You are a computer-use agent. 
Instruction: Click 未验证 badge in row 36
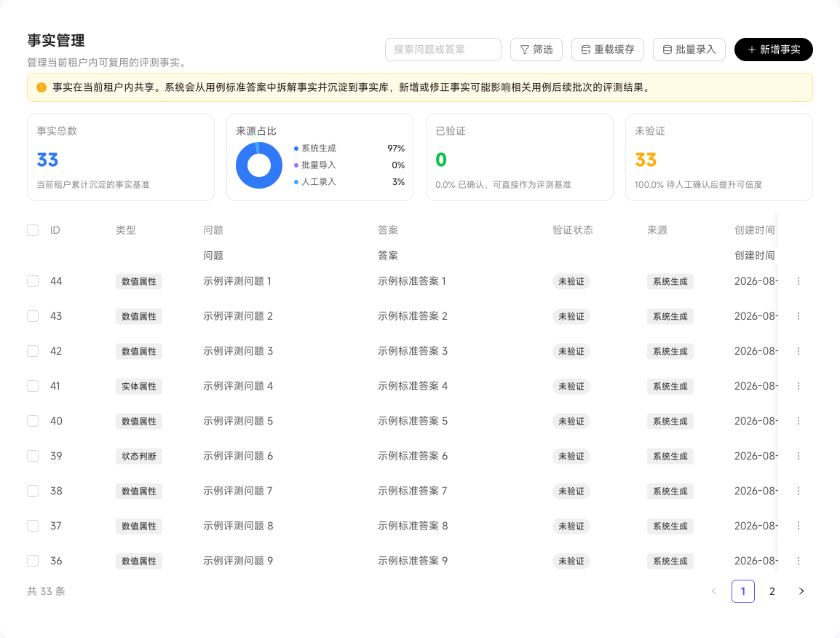tap(571, 562)
